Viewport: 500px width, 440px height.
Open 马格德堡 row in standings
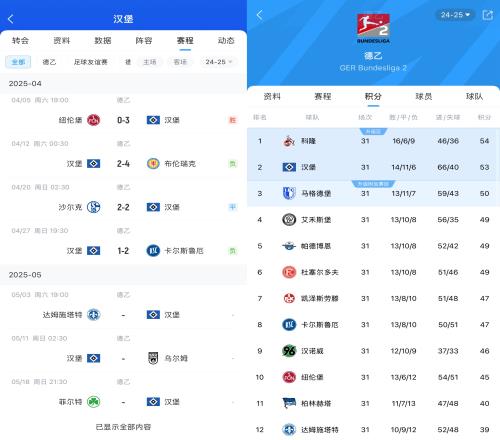(373, 193)
